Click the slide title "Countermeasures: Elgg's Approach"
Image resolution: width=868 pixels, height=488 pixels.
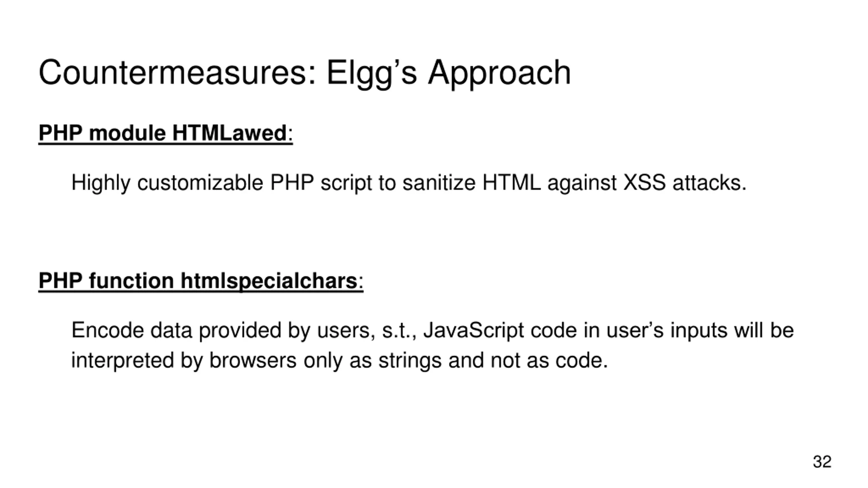tap(304, 73)
